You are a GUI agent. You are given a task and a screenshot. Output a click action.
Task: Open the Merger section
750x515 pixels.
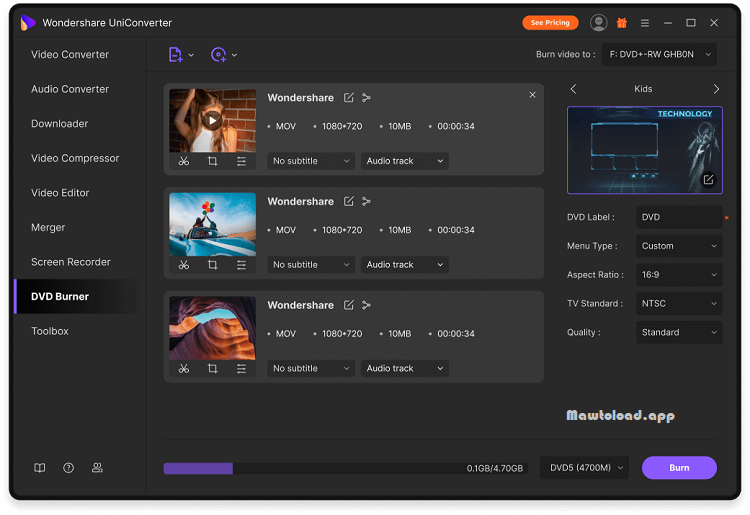pos(48,228)
